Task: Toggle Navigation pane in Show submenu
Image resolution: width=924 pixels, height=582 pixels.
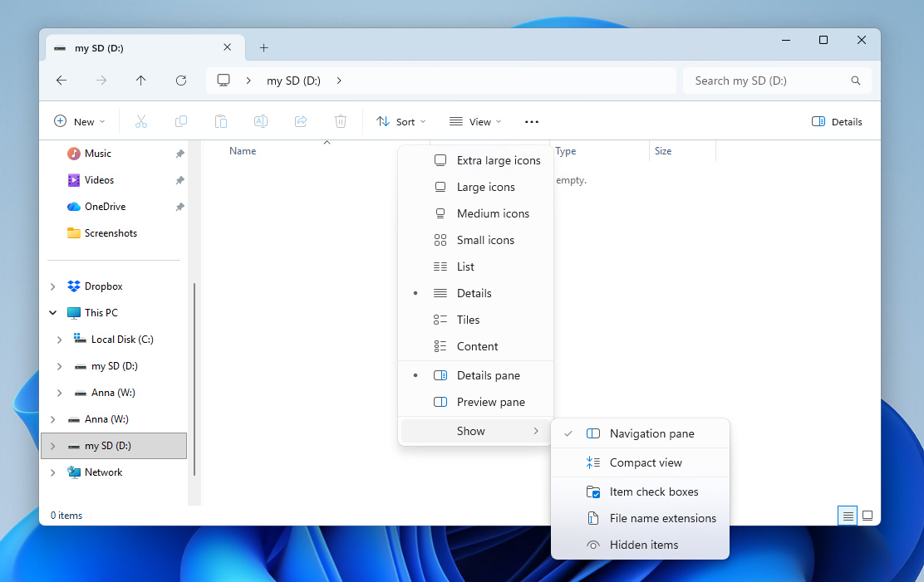Action: [640, 433]
